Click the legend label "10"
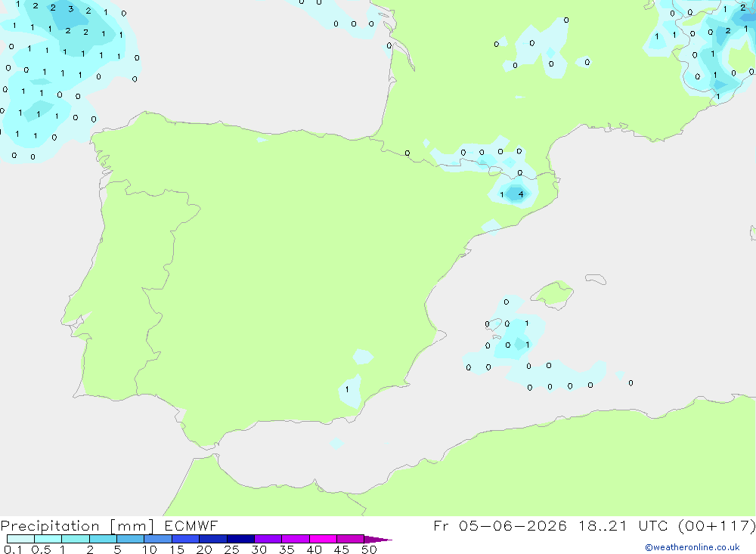Image resolution: width=756 pixels, height=554 pixels. coord(150,549)
